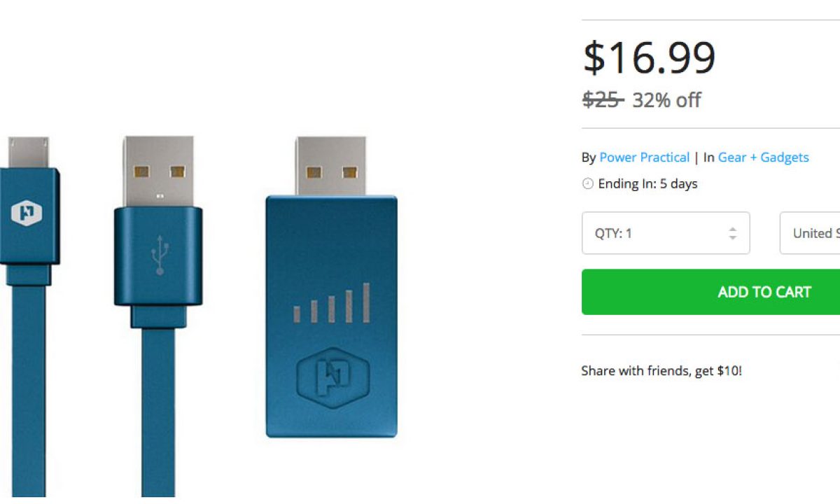
Task: Click the cable's silver USB-A connector tip
Action: click(158, 171)
